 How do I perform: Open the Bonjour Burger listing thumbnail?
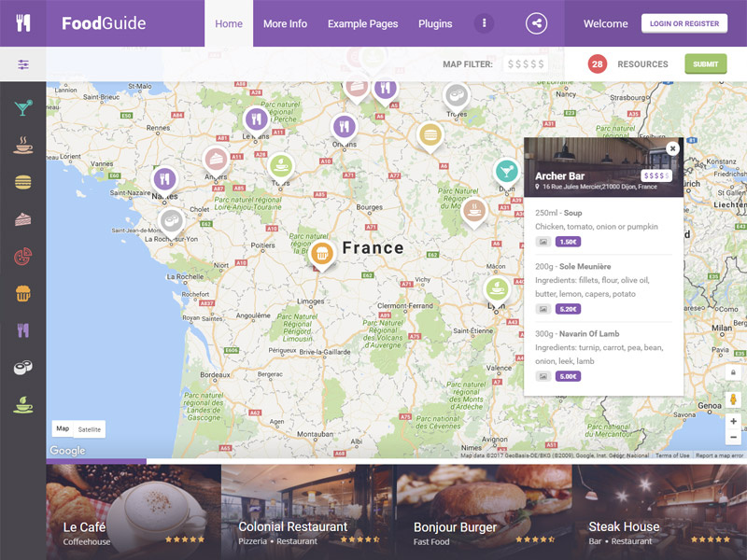pos(484,512)
